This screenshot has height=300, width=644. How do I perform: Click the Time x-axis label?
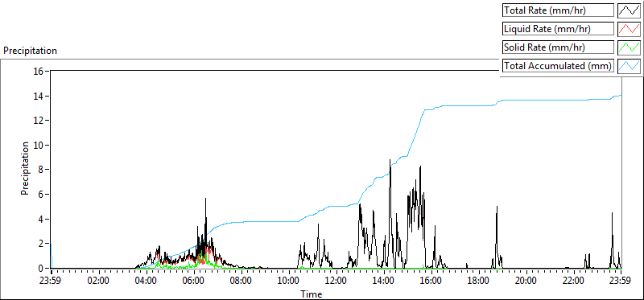point(312,294)
